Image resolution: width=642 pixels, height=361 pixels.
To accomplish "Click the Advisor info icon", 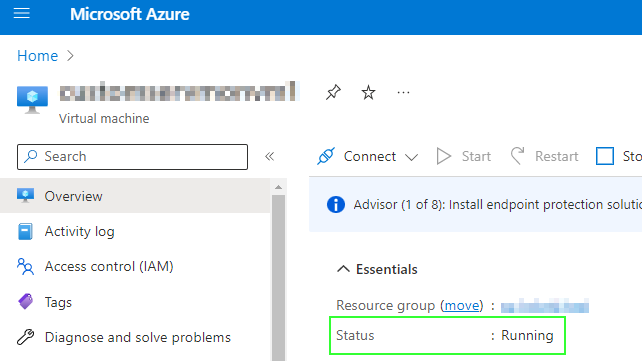I will click(x=336, y=204).
